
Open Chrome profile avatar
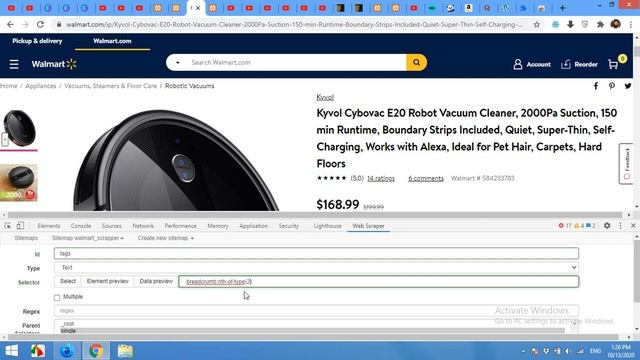click(x=616, y=24)
